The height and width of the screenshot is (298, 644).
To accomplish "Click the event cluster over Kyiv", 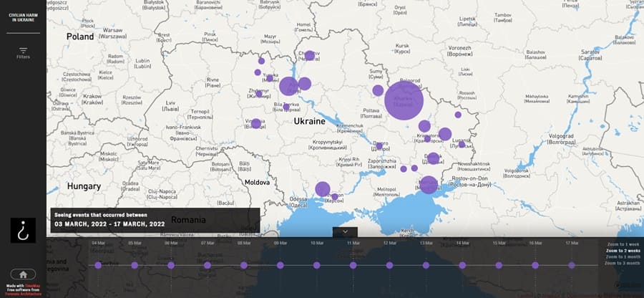I will 288,87.
